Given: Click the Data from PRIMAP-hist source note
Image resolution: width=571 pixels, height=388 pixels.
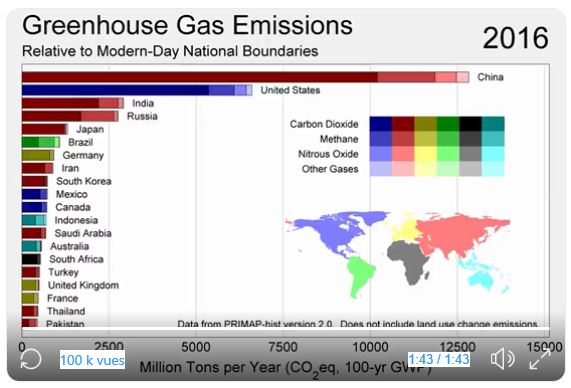Looking at the screenshot, I should point(357,324).
